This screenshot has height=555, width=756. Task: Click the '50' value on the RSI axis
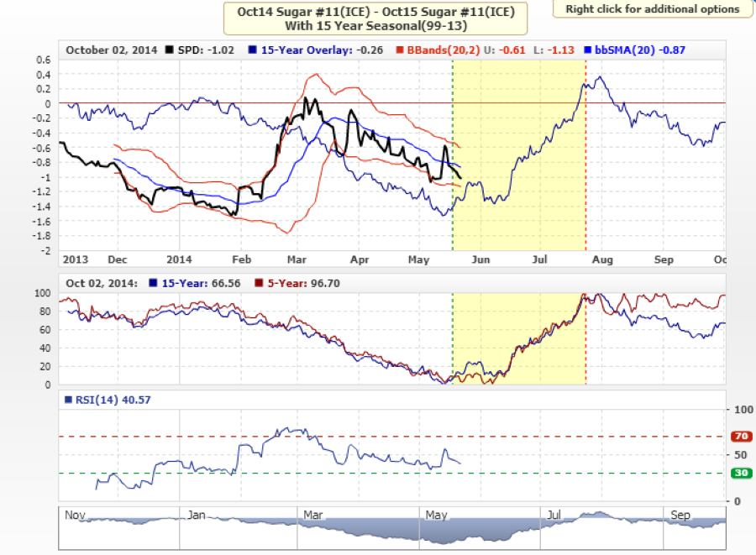tap(741, 454)
